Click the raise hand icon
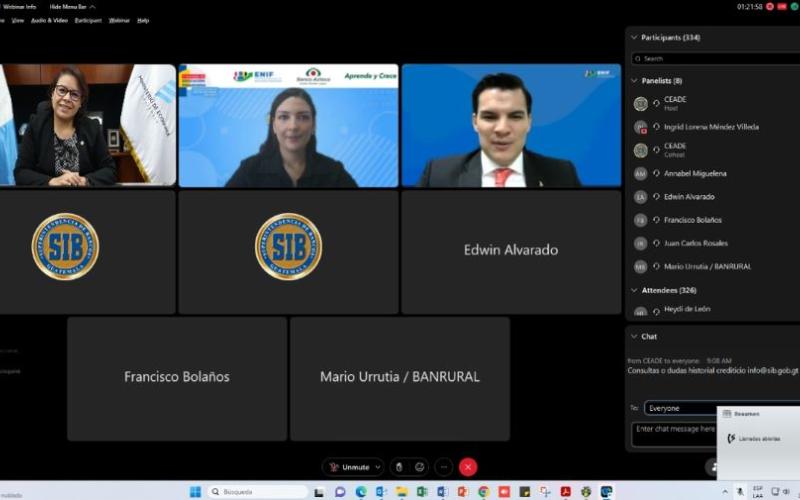Viewport: 800px width, 500px height. tap(398, 467)
